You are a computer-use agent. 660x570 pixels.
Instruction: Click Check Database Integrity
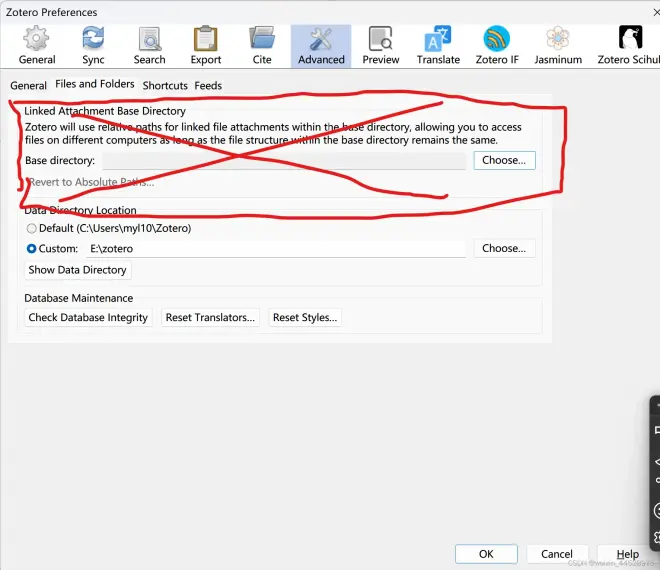88,317
